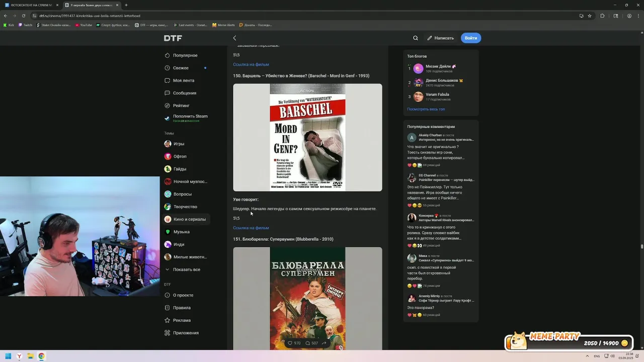Open site search via magnifier icon

tap(416, 38)
